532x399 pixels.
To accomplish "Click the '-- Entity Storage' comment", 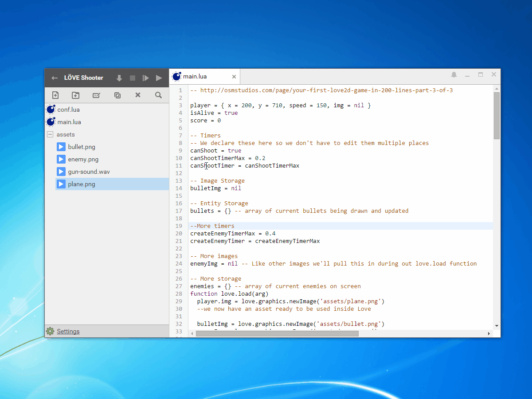I will [x=219, y=203].
